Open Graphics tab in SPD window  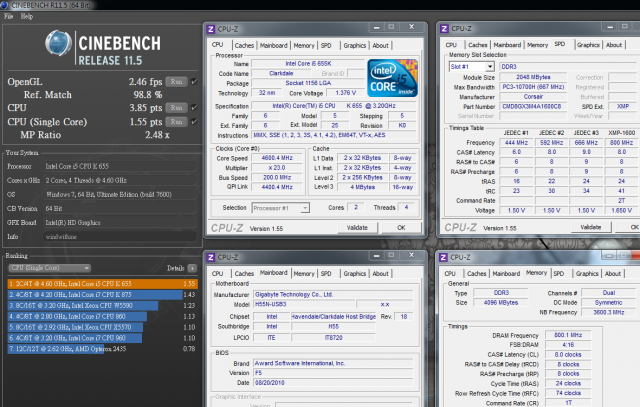[x=588, y=45]
